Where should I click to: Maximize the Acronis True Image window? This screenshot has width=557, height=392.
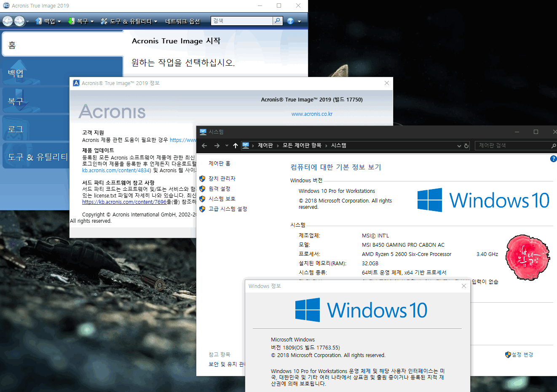pos(279,5)
